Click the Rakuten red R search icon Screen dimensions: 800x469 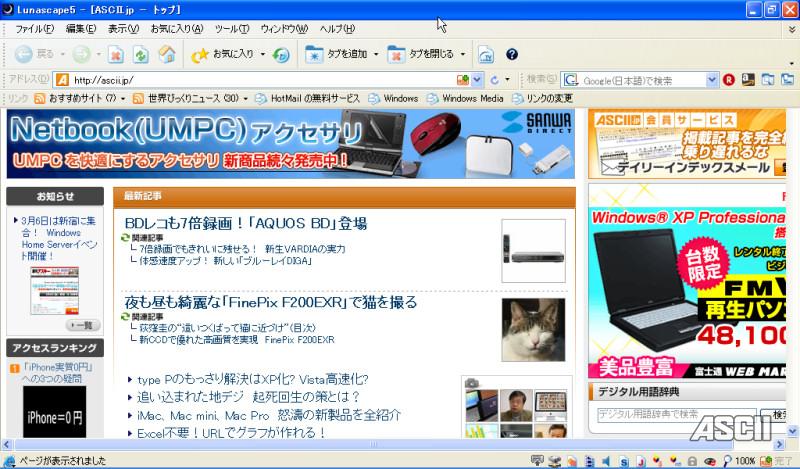729,80
